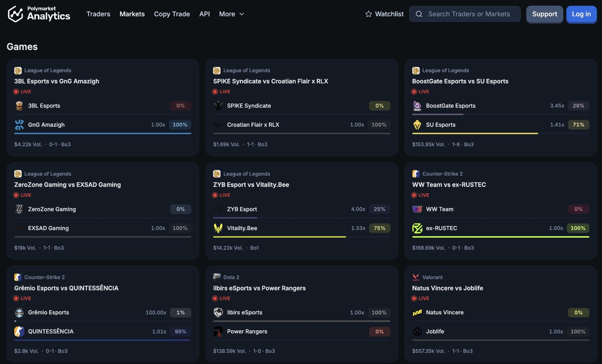Screen dimensions: 602x364
Task: Open the Copy Trade menu item
Action: coord(172,14)
